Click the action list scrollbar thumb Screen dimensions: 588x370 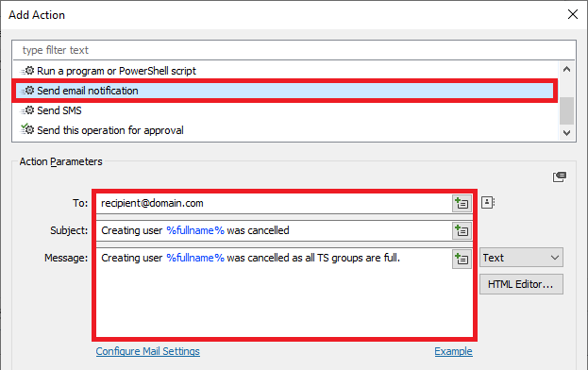[x=566, y=110]
